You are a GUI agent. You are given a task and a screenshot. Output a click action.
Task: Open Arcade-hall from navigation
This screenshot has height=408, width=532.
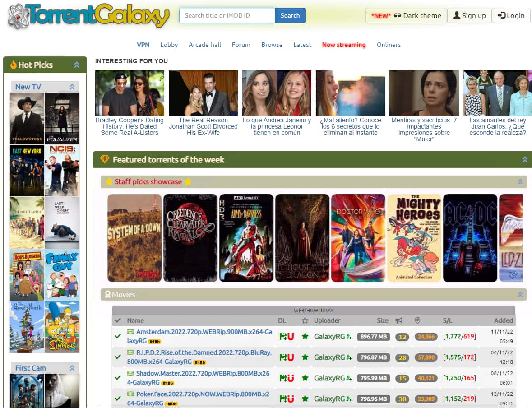point(204,45)
